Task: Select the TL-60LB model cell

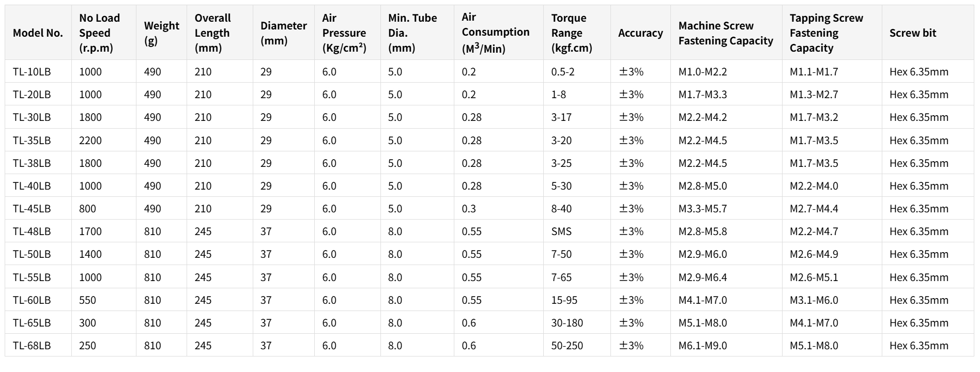Action: pyautogui.click(x=32, y=300)
